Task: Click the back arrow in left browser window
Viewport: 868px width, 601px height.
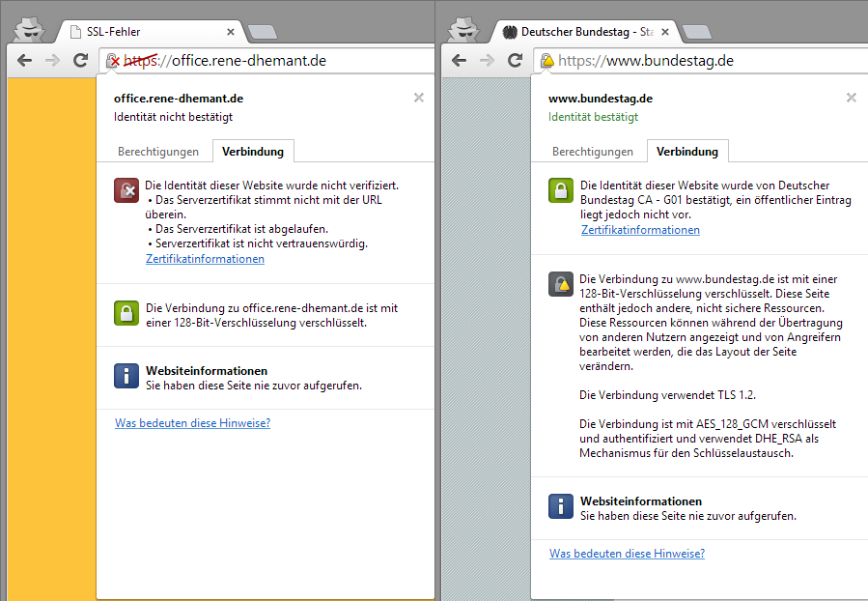Action: pos(24,61)
